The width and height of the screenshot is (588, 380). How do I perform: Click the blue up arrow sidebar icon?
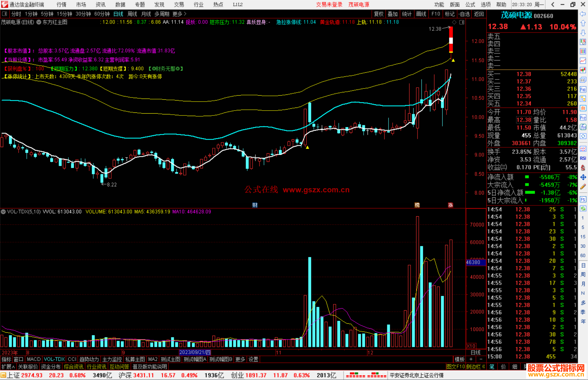click(x=583, y=23)
